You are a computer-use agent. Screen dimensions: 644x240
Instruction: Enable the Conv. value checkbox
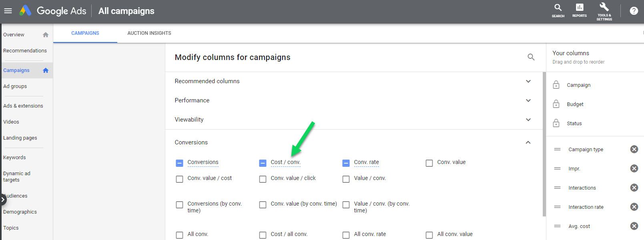point(429,163)
